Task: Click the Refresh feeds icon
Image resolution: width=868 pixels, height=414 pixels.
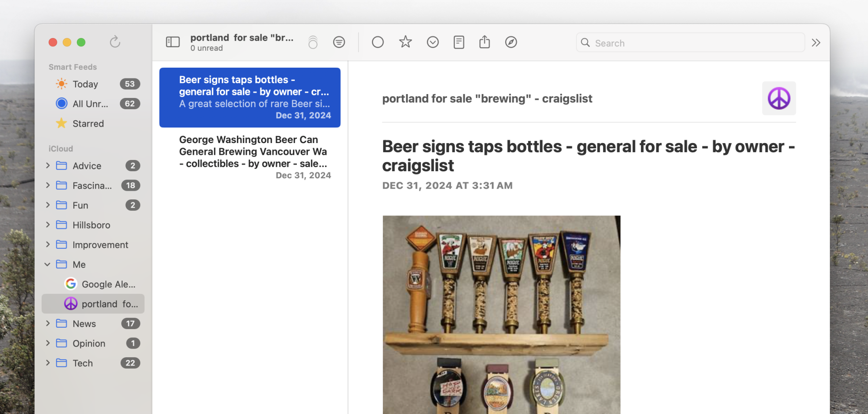Action: tap(115, 42)
